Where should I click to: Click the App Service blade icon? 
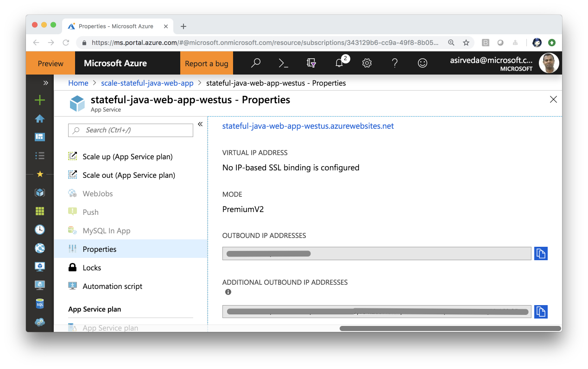(77, 104)
